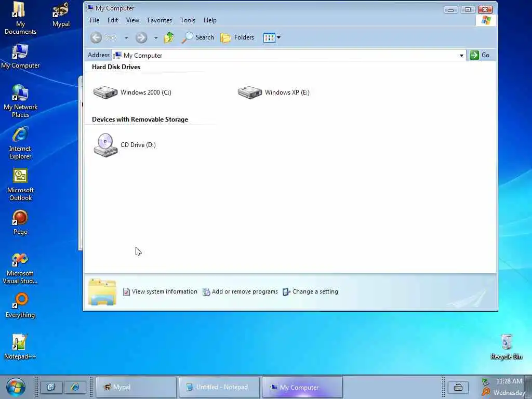Open the View menu
Viewport: 532px width, 399px height.
click(x=132, y=20)
